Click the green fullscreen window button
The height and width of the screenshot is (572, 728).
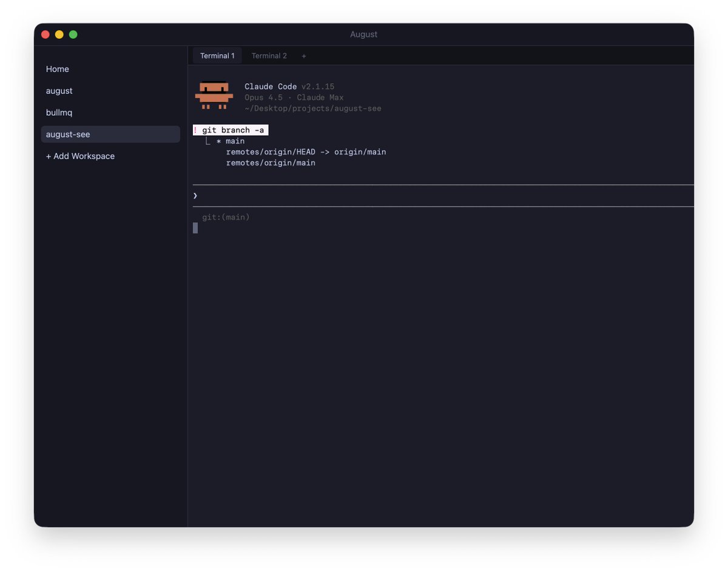[x=73, y=35]
